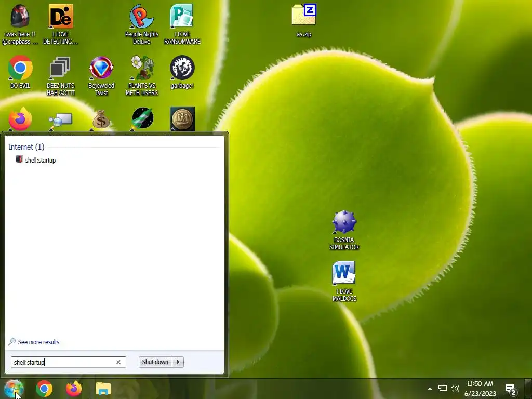532x399 pixels.
Task: Launch 'PLANTS VS METH USERS' desktop shortcut
Action: click(142, 76)
